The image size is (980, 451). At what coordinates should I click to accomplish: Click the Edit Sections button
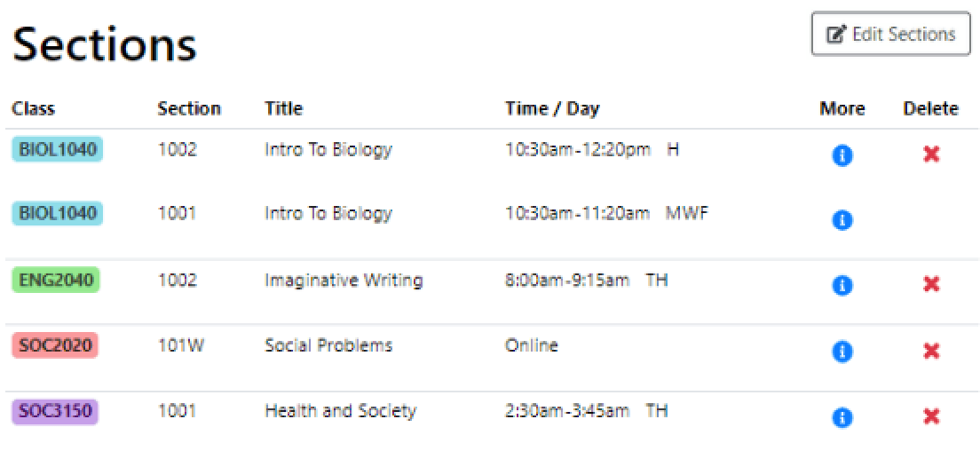[x=890, y=35]
